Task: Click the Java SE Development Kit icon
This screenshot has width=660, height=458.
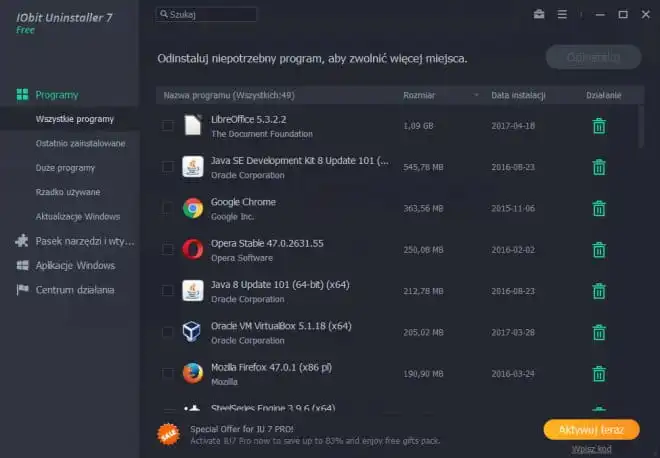Action: 193,166
